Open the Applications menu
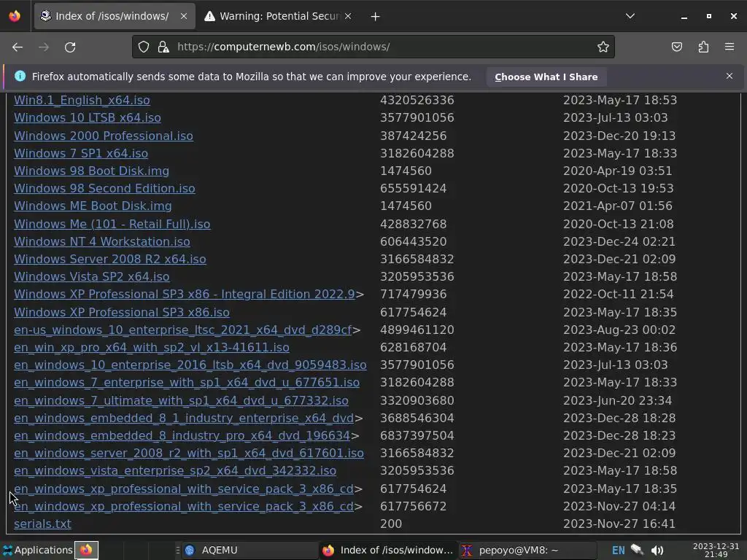This screenshot has width=747, height=560. [37, 550]
